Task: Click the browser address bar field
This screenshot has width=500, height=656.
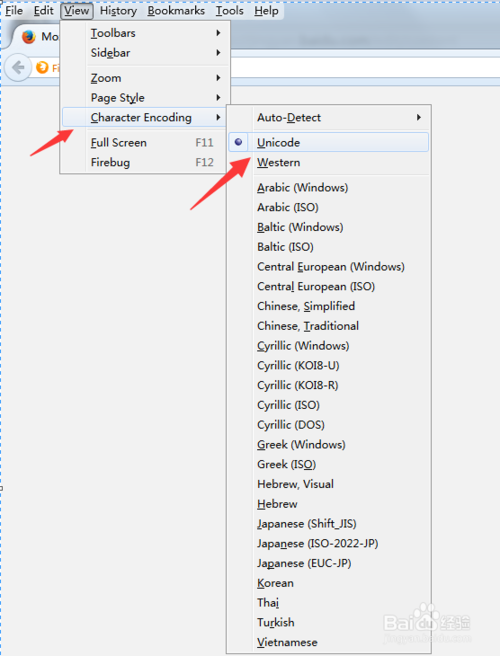Action: click(x=365, y=67)
